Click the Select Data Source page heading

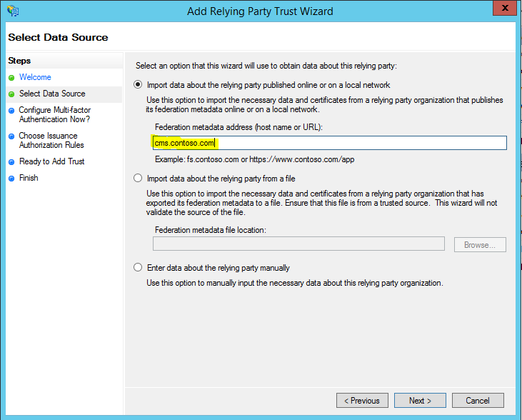pos(58,37)
